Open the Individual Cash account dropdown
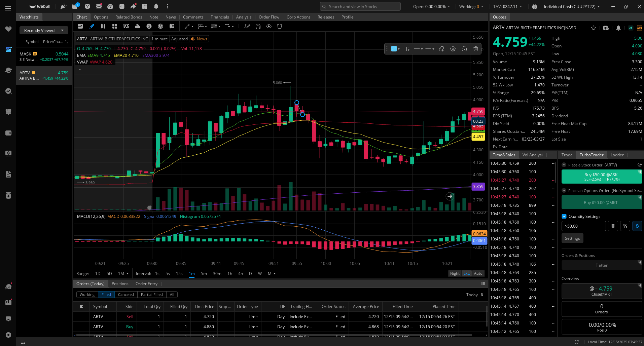The image size is (644, 346). point(572,6)
